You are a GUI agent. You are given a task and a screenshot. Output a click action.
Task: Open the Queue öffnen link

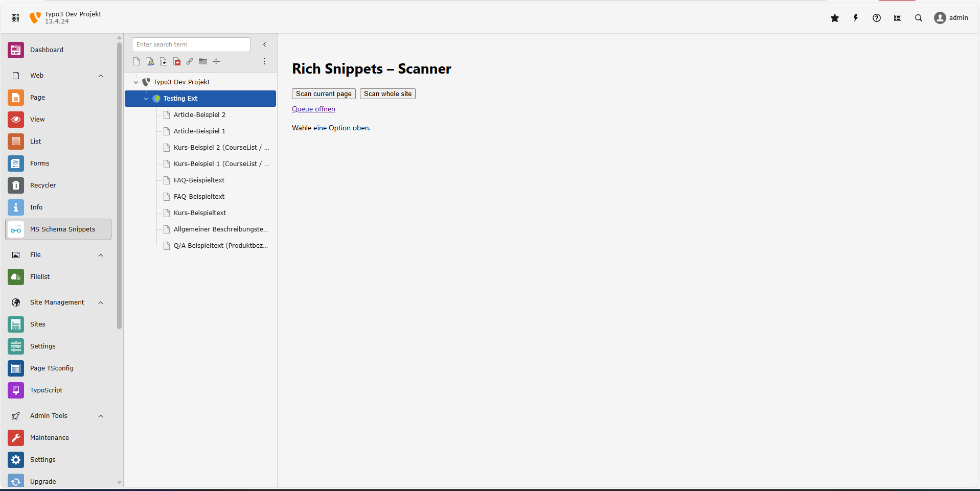point(313,109)
